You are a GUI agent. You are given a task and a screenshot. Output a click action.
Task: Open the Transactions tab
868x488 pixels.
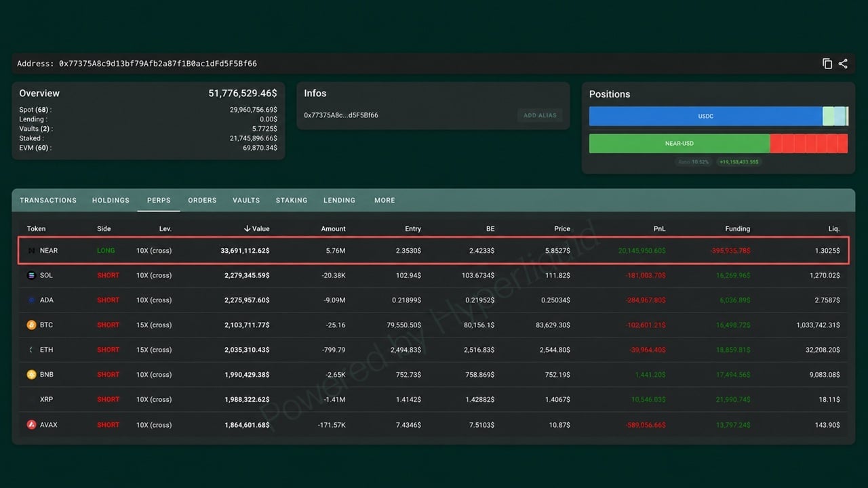pyautogui.click(x=48, y=200)
